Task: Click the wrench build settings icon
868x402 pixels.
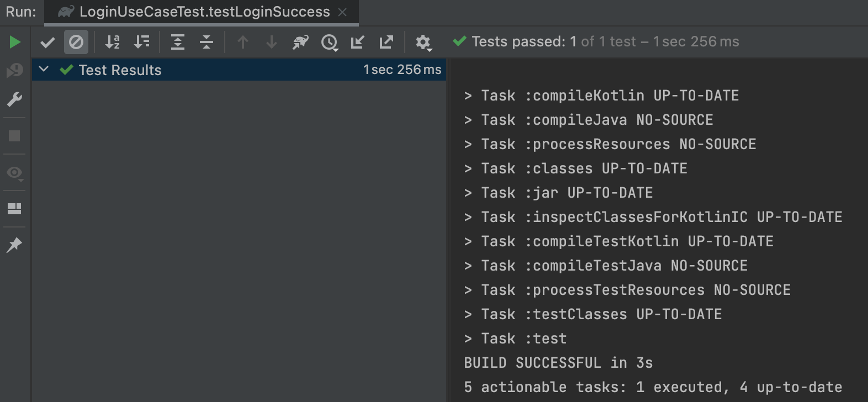Action: coord(14,99)
